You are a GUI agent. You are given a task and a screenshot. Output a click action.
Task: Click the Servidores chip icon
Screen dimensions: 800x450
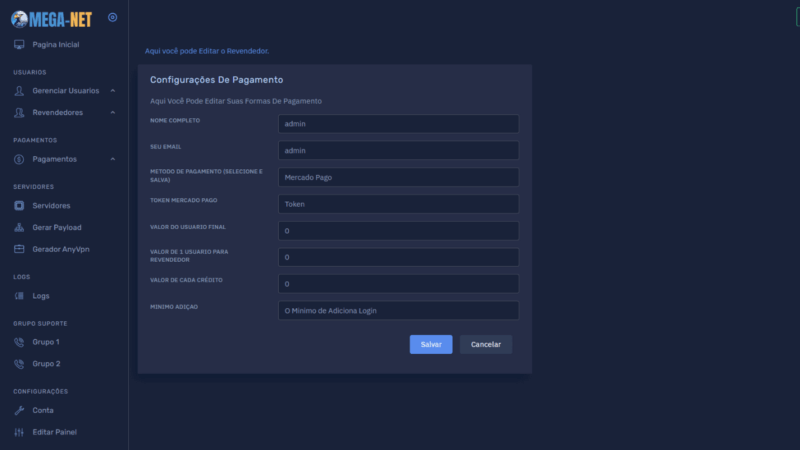click(x=19, y=206)
